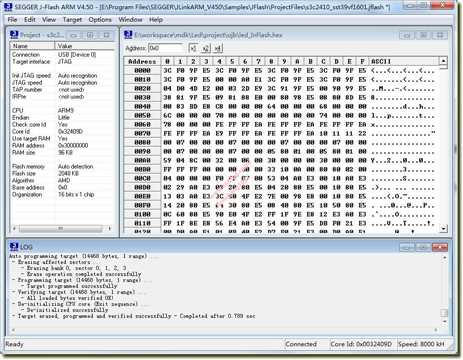
Task: Click the LOG window's vertical scrollbar thumb
Action: click(444, 313)
